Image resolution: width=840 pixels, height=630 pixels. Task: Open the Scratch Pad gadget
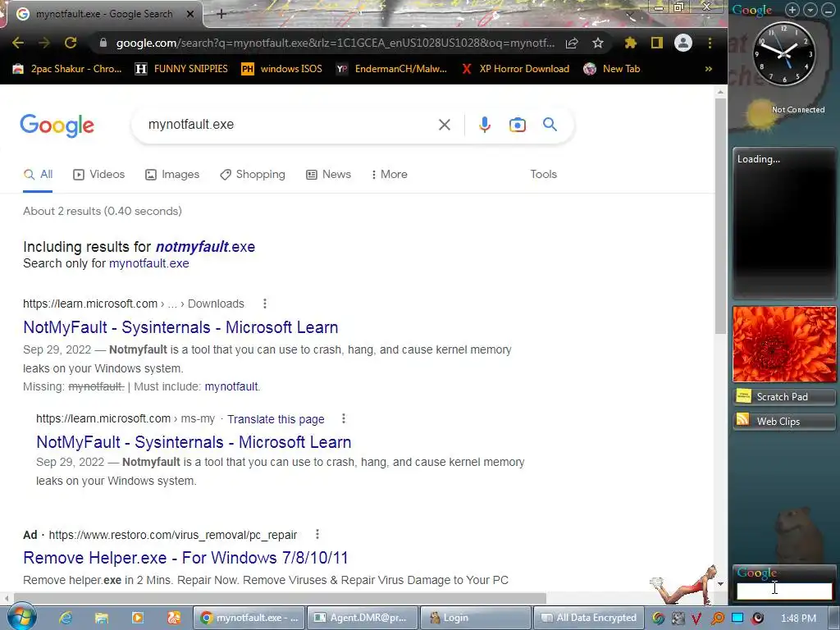784,397
